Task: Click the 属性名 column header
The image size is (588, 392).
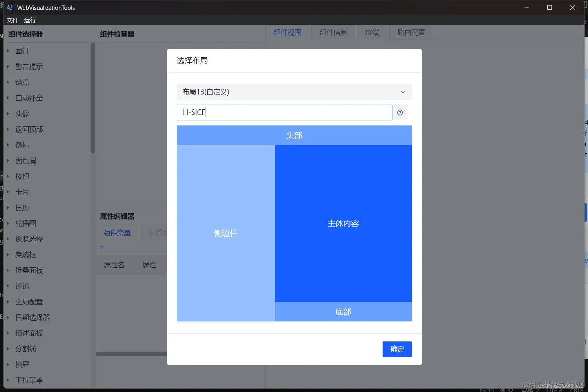Action: [x=114, y=265]
